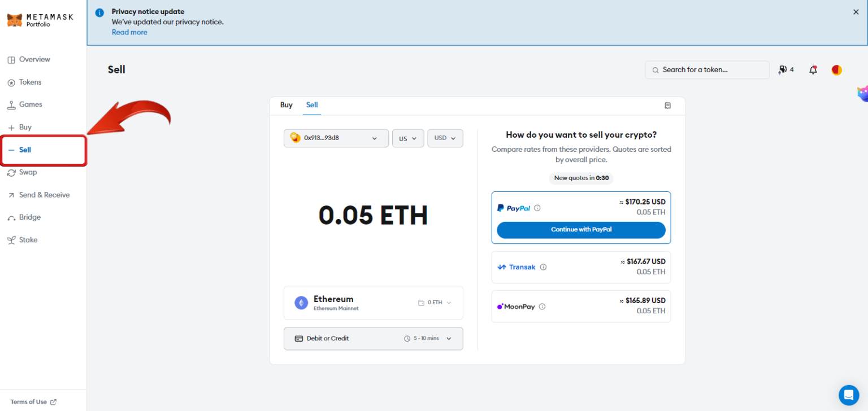
Task: Select the Sell tab
Action: tap(312, 105)
